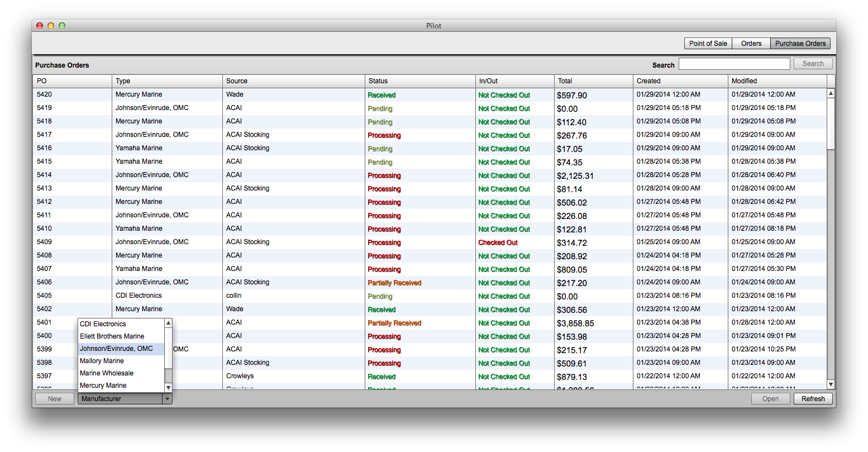Click total $3,858.85
868x452 pixels.
pyautogui.click(x=575, y=323)
